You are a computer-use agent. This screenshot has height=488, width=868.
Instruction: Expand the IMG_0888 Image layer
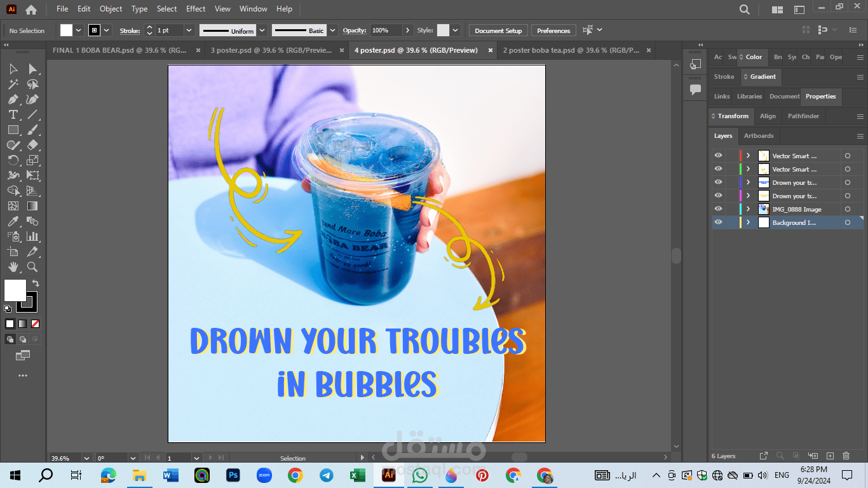click(749, 209)
